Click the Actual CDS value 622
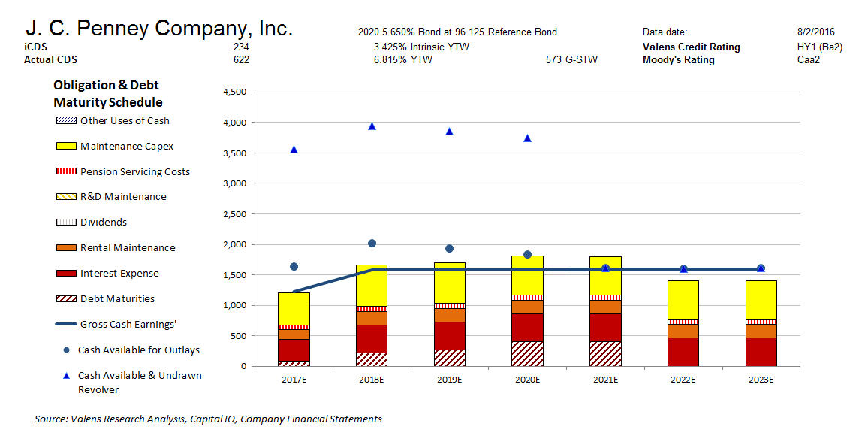The width and height of the screenshot is (868, 442). click(241, 60)
